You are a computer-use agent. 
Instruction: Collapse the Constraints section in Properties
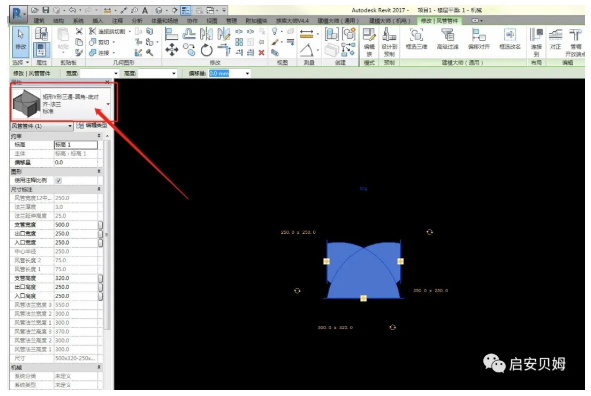(99, 136)
